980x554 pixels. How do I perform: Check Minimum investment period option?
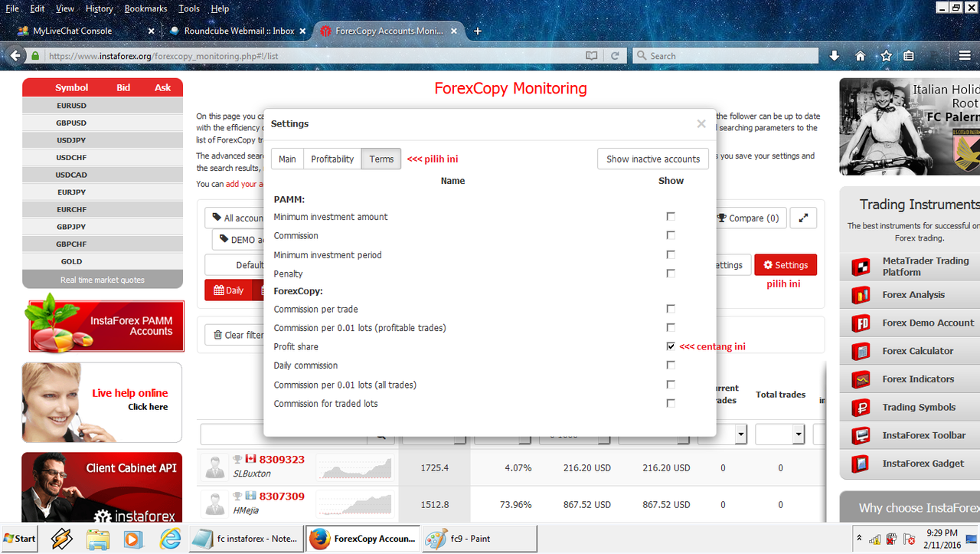[671, 254]
